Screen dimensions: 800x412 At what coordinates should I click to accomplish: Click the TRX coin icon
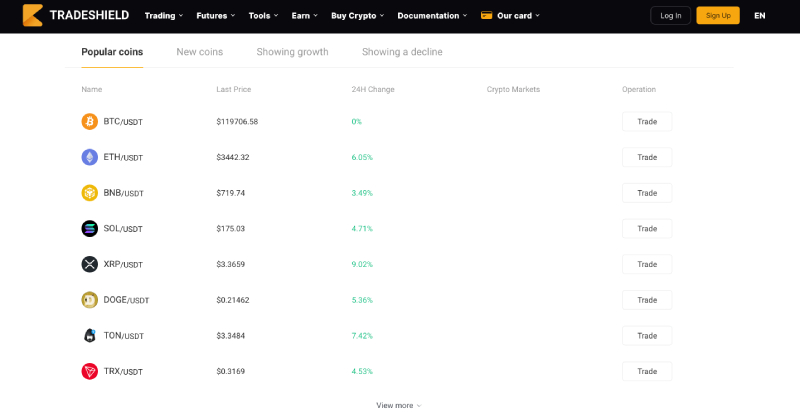pyautogui.click(x=90, y=371)
